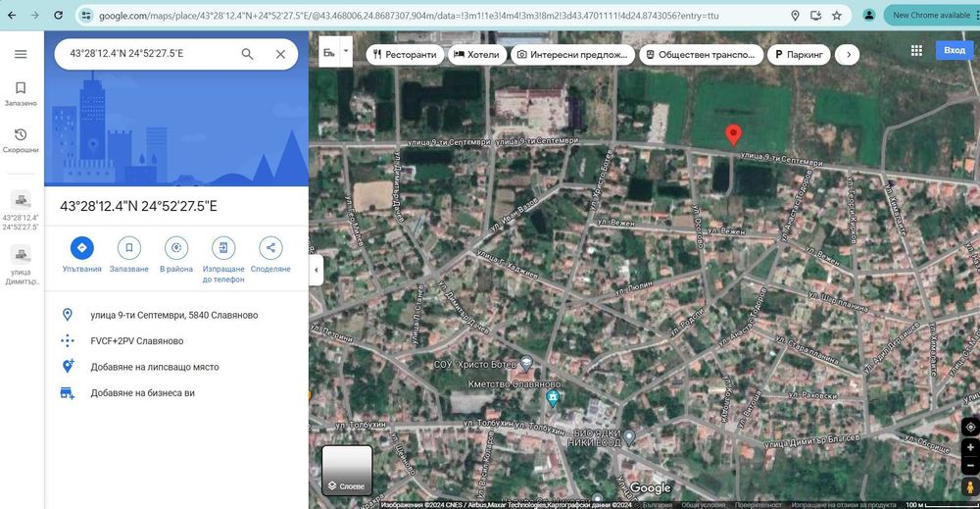The width and height of the screenshot is (980, 509).
Task: Click the Street View pegman icon
Action: coord(970,487)
